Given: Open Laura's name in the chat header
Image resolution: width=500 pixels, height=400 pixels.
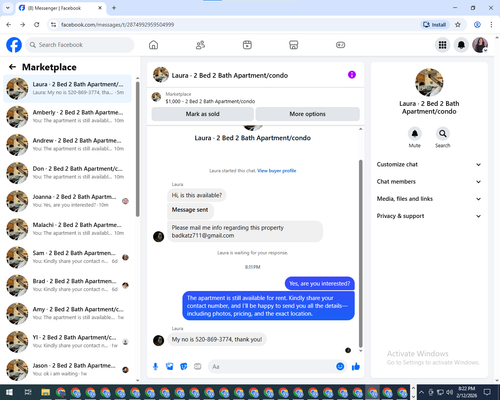Looking at the screenshot, I should pyautogui.click(x=230, y=75).
